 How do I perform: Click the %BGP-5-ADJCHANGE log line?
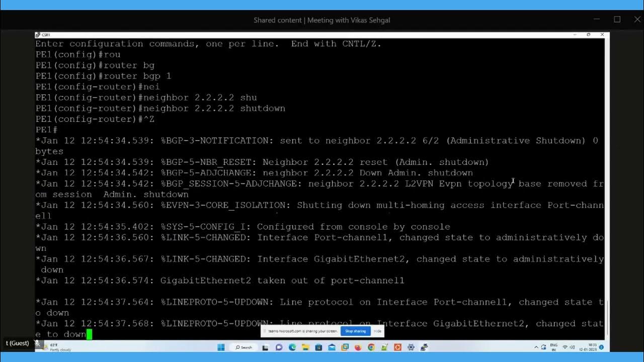pos(254,173)
